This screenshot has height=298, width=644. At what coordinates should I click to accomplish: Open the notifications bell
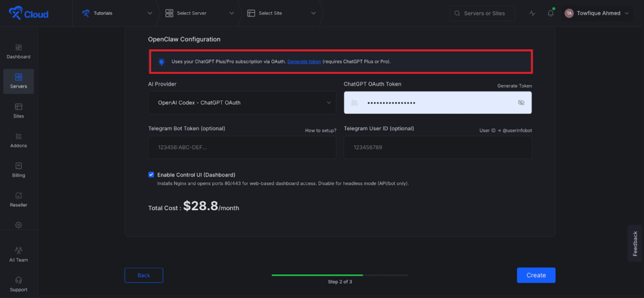(x=550, y=13)
